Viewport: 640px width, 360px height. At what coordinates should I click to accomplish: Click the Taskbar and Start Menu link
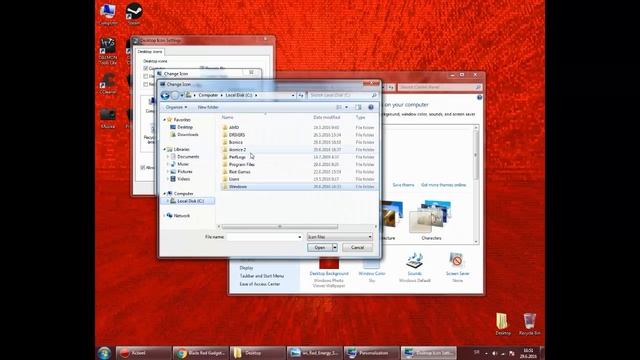click(262, 276)
